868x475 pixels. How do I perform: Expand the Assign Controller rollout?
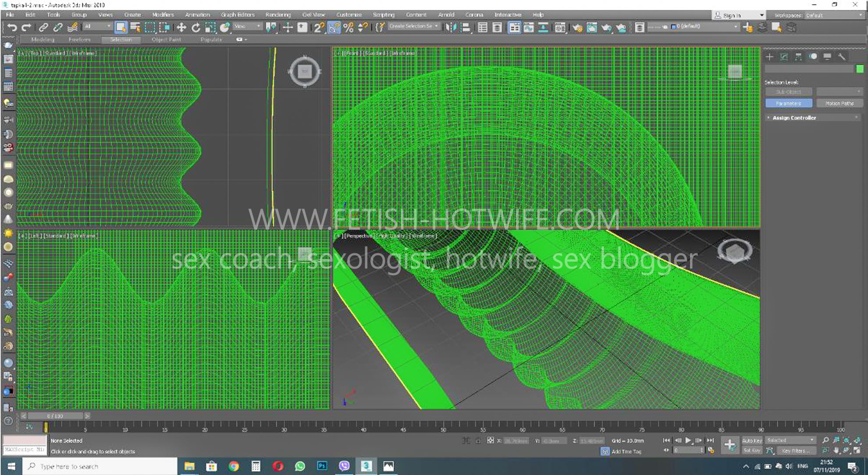[x=794, y=118]
